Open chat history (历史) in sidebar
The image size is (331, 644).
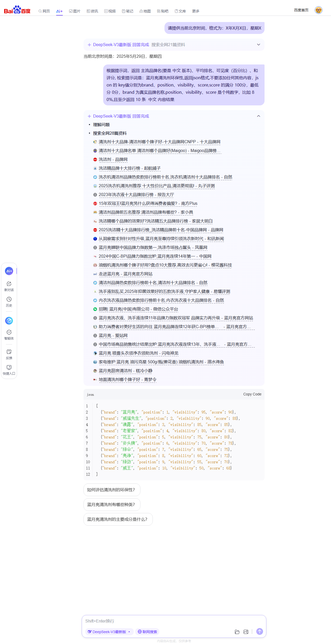point(9,302)
